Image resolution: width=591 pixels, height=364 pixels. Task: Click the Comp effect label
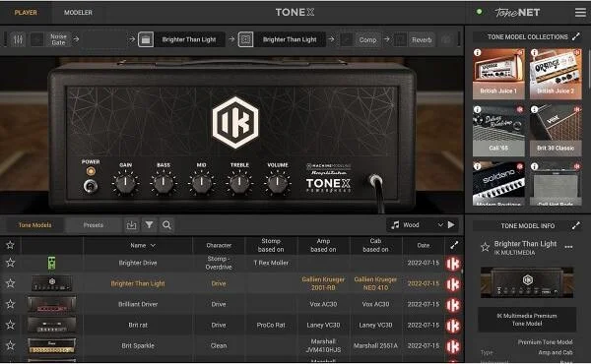pyautogui.click(x=367, y=40)
